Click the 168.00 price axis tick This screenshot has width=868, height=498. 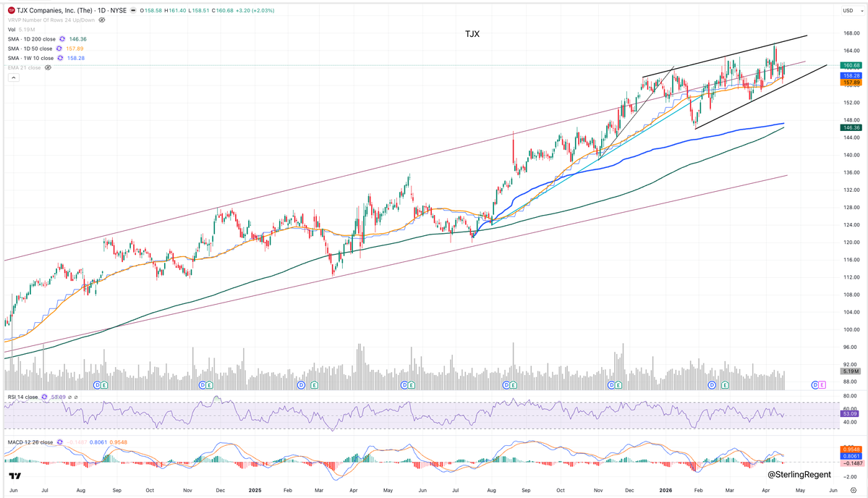(851, 33)
